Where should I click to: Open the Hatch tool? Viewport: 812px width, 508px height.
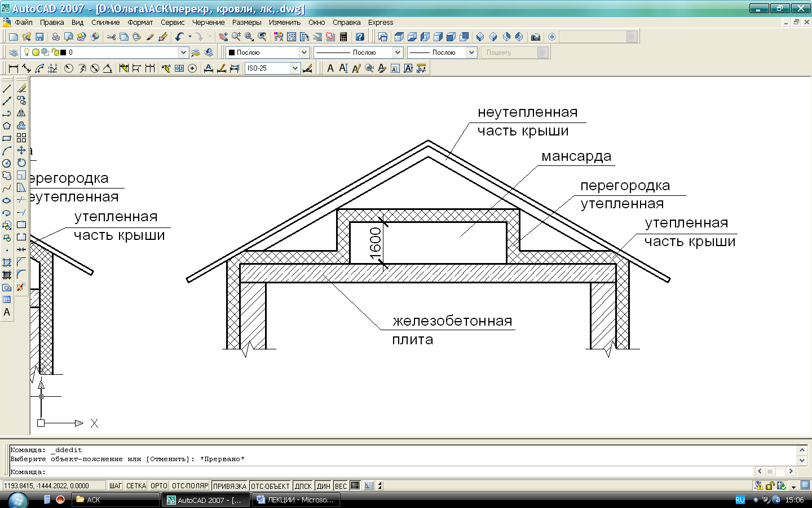coord(7,262)
